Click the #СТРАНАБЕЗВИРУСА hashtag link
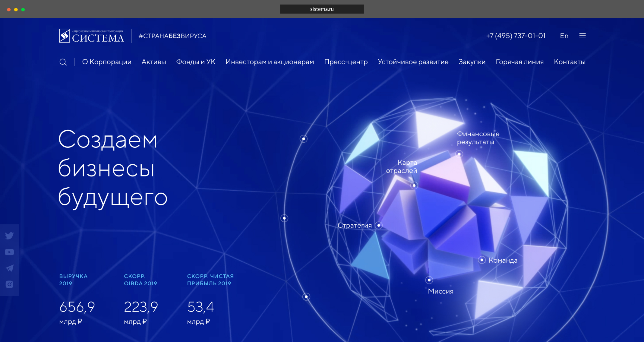This screenshot has width=644, height=342. point(172,36)
